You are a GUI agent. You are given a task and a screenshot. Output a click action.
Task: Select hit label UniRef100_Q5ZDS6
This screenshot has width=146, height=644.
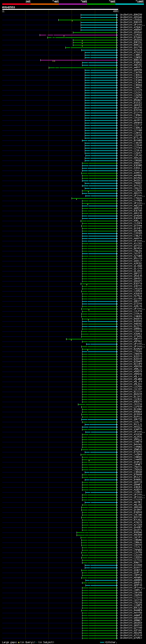(131, 40)
